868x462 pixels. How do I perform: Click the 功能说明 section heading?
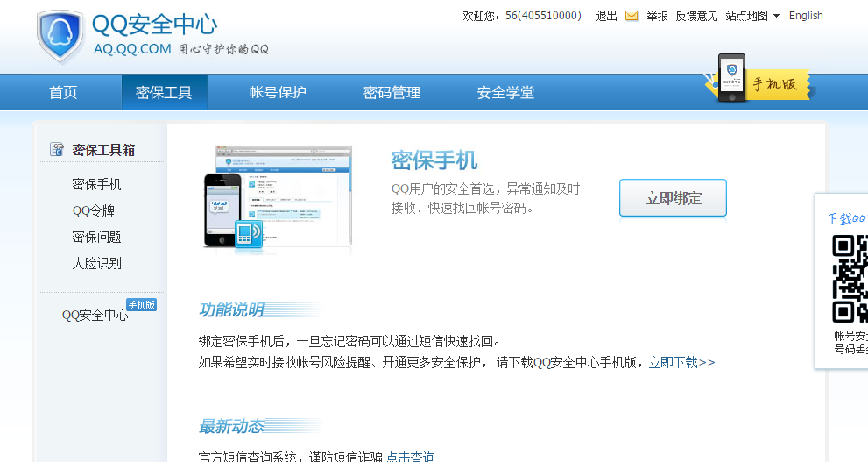[x=231, y=309]
